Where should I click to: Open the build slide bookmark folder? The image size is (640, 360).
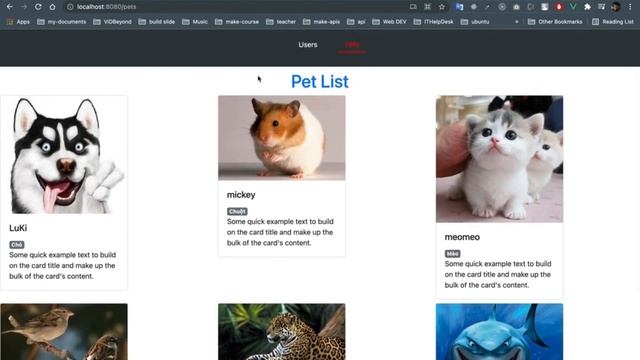[157, 22]
